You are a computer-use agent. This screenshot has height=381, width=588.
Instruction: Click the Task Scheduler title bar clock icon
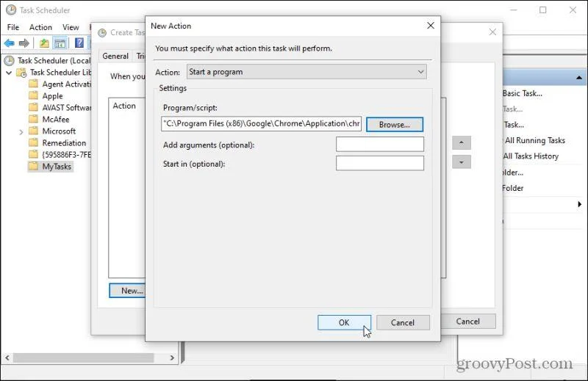tap(11, 10)
